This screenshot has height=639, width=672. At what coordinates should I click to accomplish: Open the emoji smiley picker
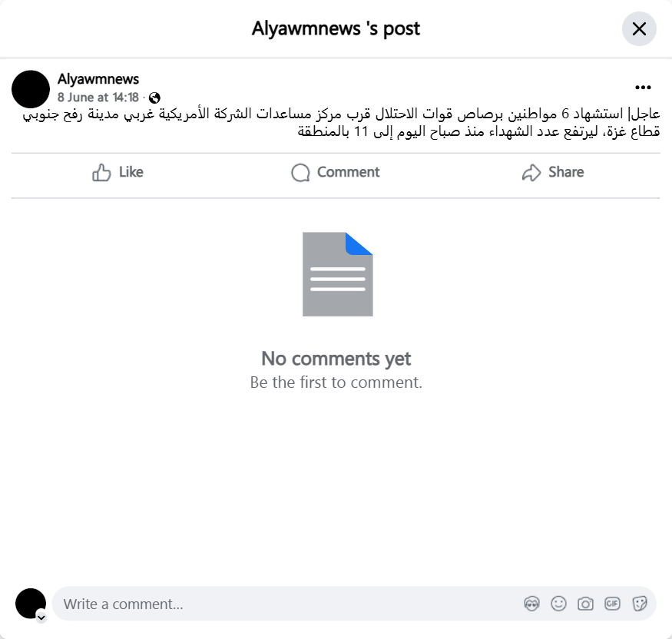(x=558, y=604)
